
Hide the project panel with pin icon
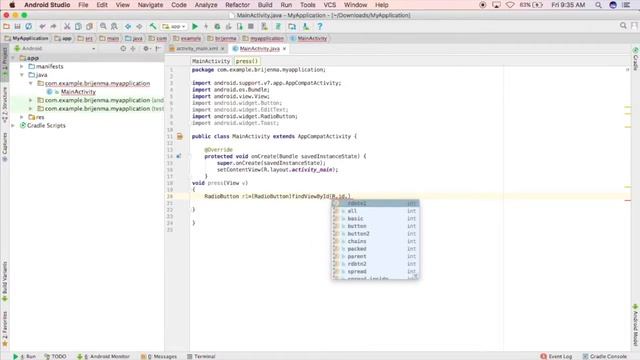click(x=158, y=48)
